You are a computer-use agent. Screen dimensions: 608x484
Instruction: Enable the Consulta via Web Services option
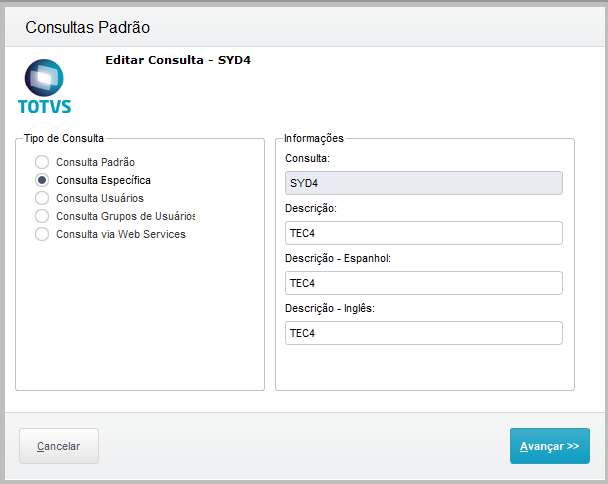[42, 234]
